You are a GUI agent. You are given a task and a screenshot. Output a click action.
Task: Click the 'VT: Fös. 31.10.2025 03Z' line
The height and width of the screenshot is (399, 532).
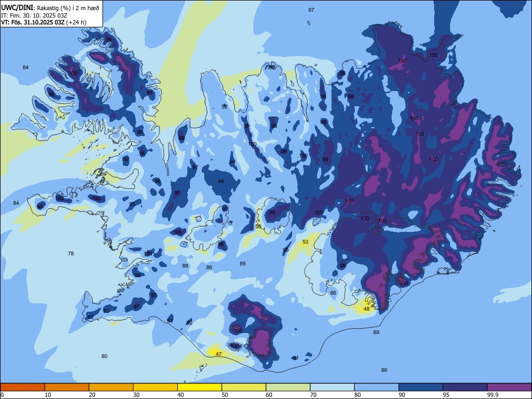33,22
